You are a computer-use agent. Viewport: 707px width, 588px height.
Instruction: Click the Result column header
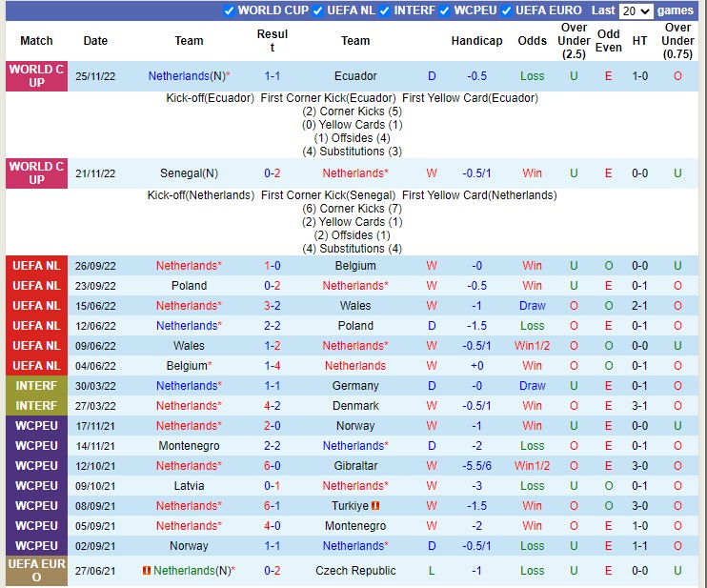click(x=272, y=41)
